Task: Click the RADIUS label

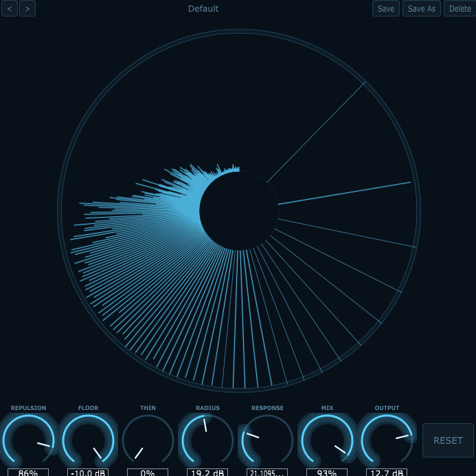Action: [207, 408]
